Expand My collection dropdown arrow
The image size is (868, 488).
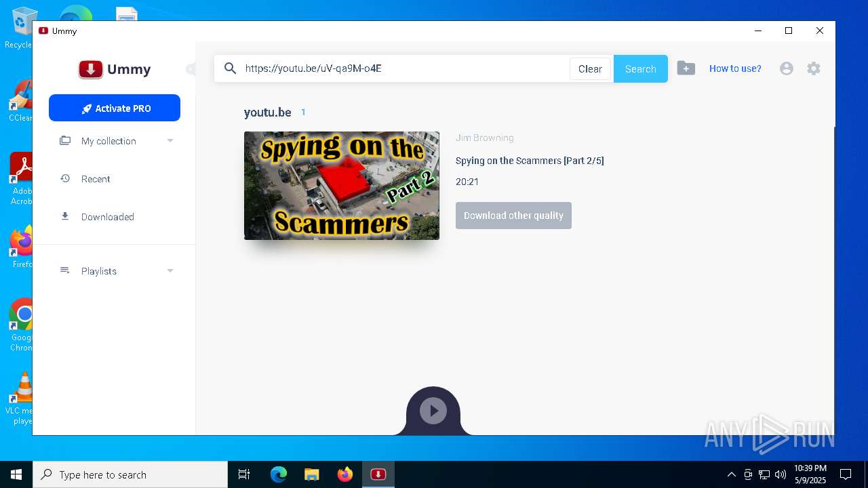pos(170,141)
